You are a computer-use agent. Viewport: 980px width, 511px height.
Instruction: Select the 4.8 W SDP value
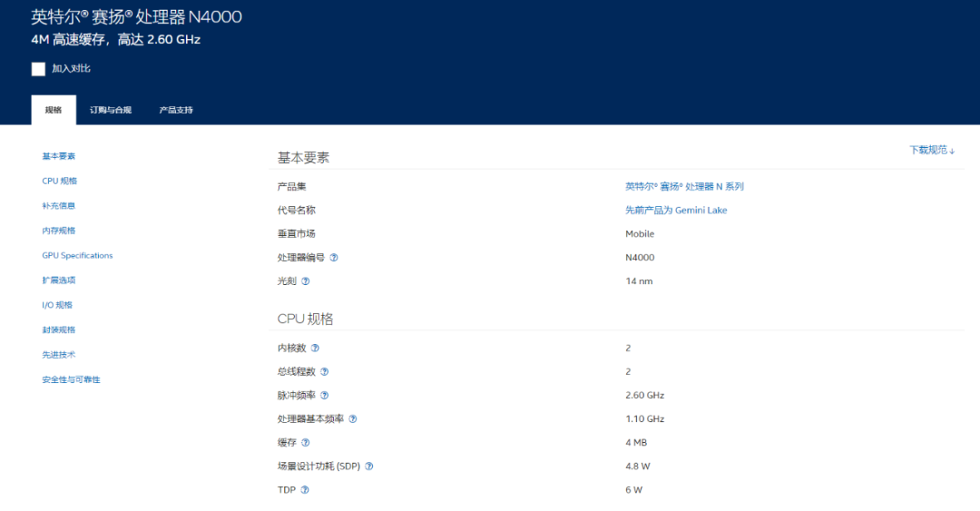coord(638,467)
